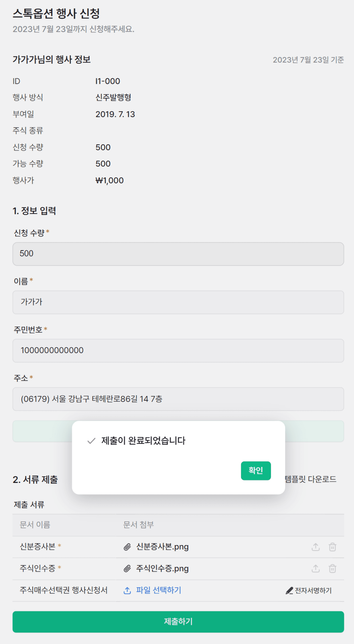The width and height of the screenshot is (354, 644).
Task: Click the paperclip icon beside 주식인수증.png
Action: [127, 569]
